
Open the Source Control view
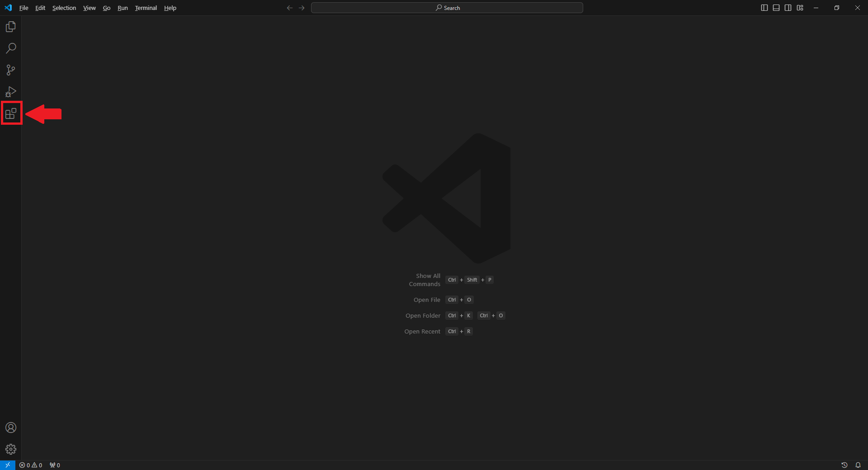click(x=11, y=70)
